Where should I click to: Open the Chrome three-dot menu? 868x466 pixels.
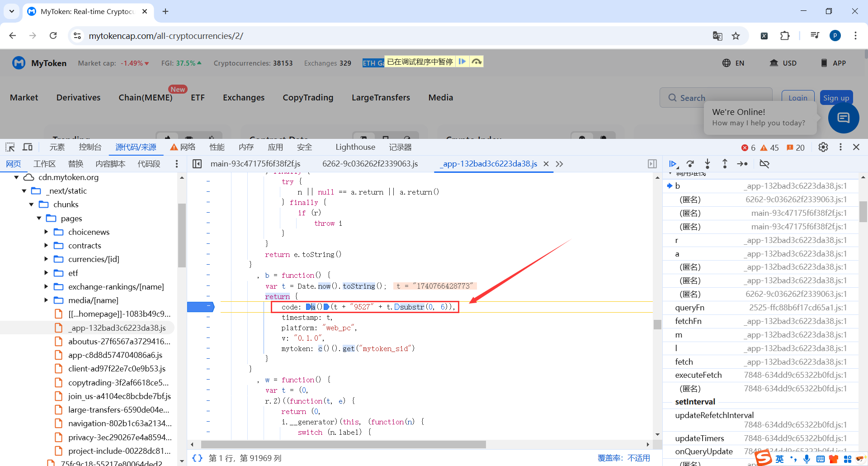855,36
